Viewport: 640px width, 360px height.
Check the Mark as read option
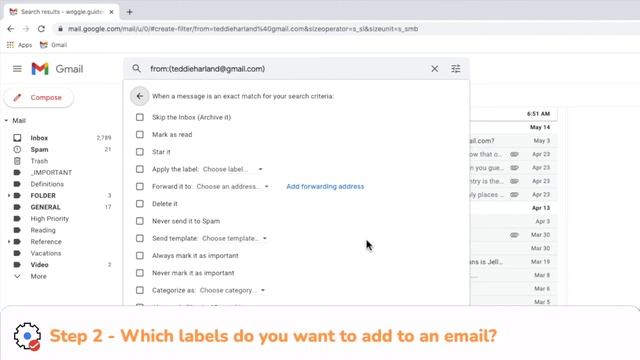point(140,134)
